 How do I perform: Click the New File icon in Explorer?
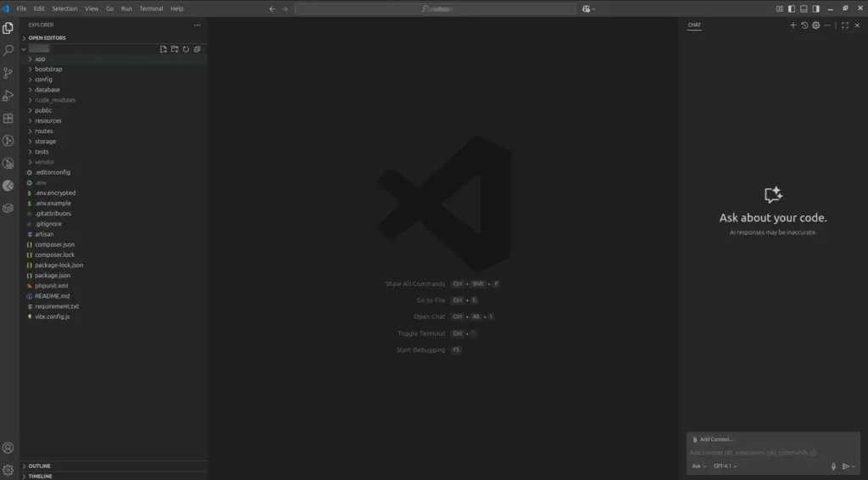click(164, 49)
